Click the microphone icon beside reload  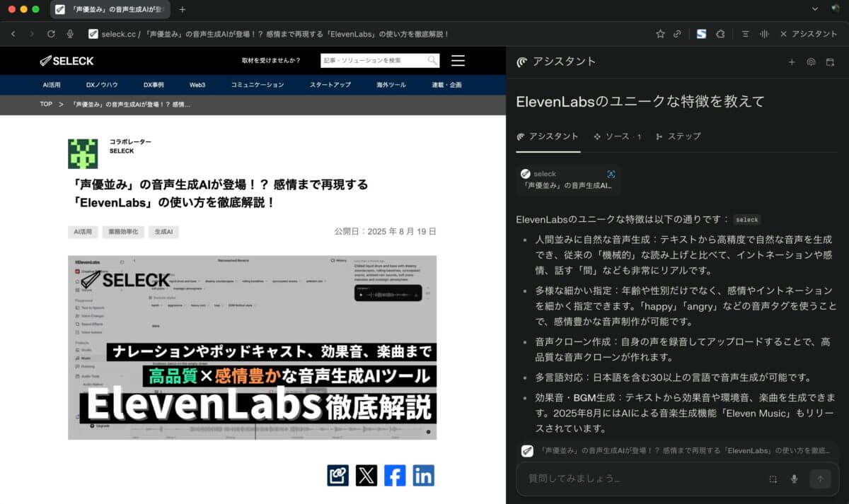(x=70, y=34)
